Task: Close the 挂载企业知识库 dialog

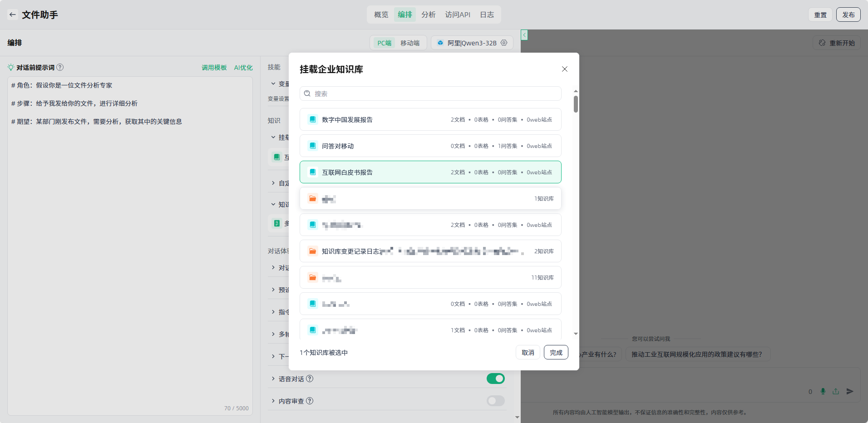Action: 565,69
